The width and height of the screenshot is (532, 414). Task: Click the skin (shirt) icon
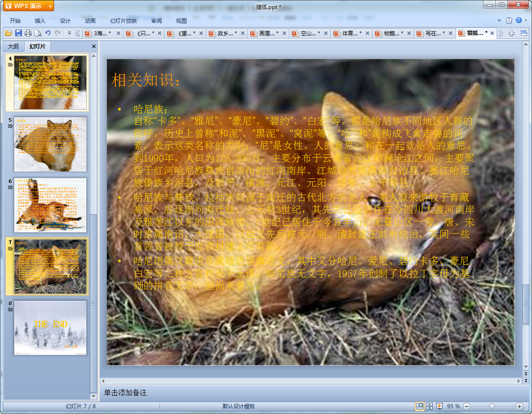(509, 21)
